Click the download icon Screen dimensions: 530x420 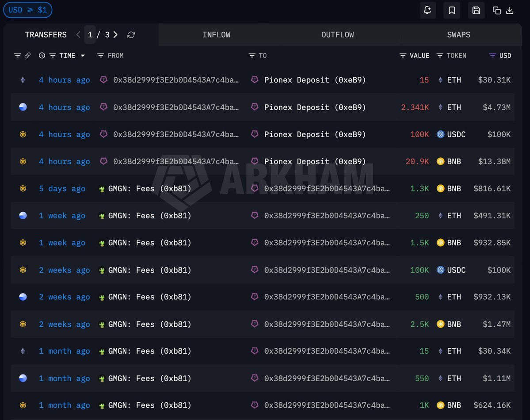click(510, 11)
